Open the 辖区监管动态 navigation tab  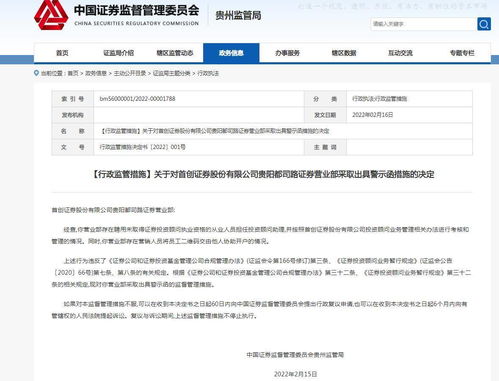(x=175, y=53)
